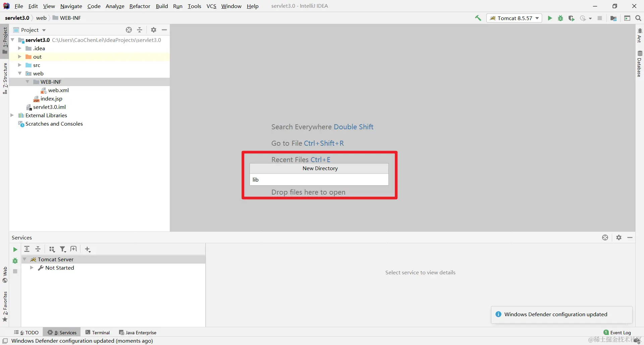Add a service with plus icon
Screen dimensions: 644x345
(88, 249)
